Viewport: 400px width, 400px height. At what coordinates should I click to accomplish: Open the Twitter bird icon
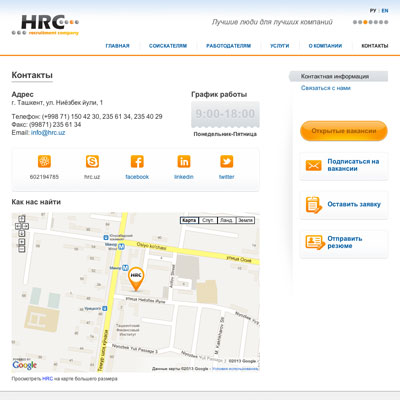[x=226, y=161]
